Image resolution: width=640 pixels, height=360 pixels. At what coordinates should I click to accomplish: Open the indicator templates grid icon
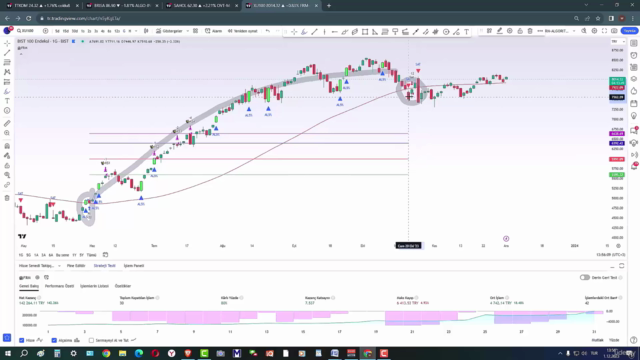coord(196,31)
